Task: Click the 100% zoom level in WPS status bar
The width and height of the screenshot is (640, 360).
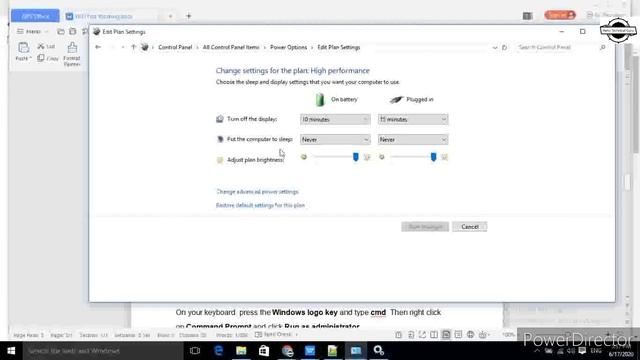Action: click(508, 335)
